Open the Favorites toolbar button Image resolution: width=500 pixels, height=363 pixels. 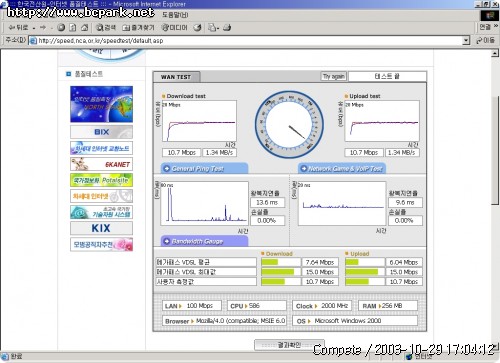click(x=138, y=28)
